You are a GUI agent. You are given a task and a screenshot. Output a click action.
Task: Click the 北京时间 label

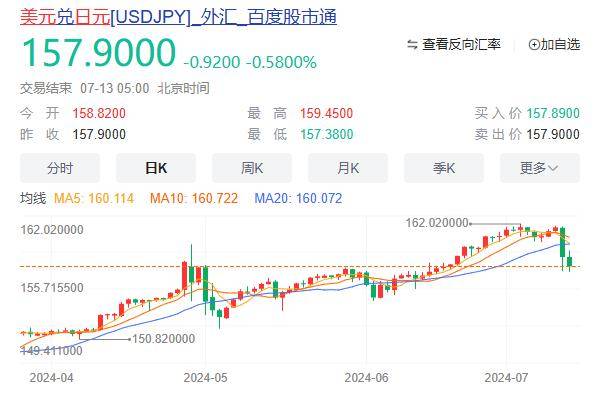(x=184, y=88)
